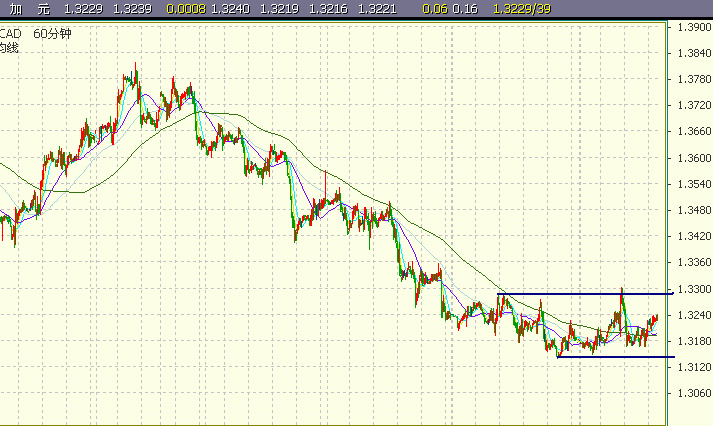Click the CAD symbol label on chart
Viewport: 713px width, 426px height.
tap(10, 34)
